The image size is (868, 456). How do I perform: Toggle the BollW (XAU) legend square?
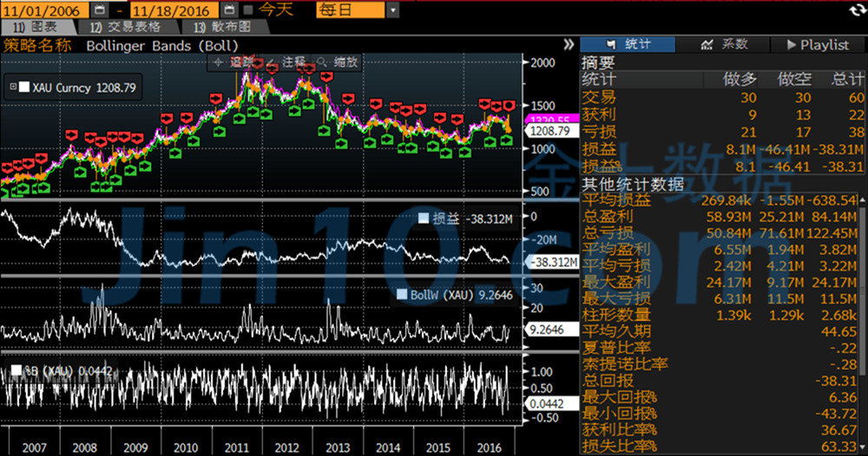coord(402,295)
